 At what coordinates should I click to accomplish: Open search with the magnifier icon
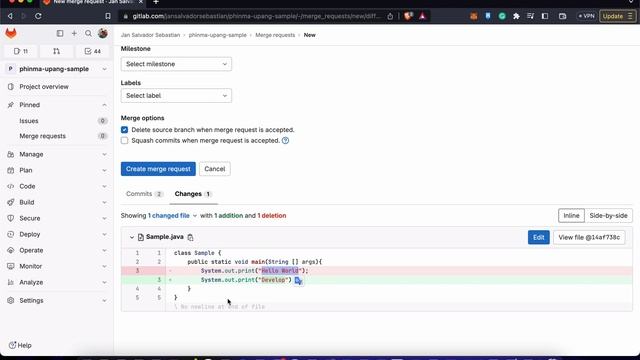click(x=88, y=33)
